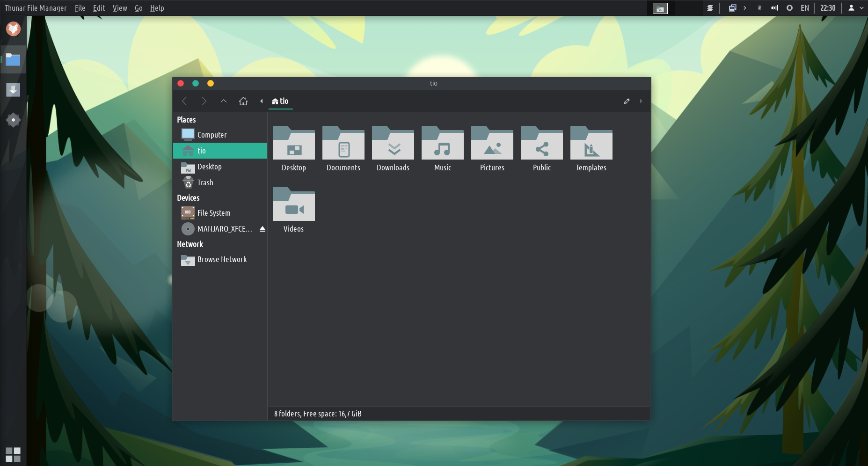868x466 pixels.
Task: Open the View menu
Action: click(120, 8)
